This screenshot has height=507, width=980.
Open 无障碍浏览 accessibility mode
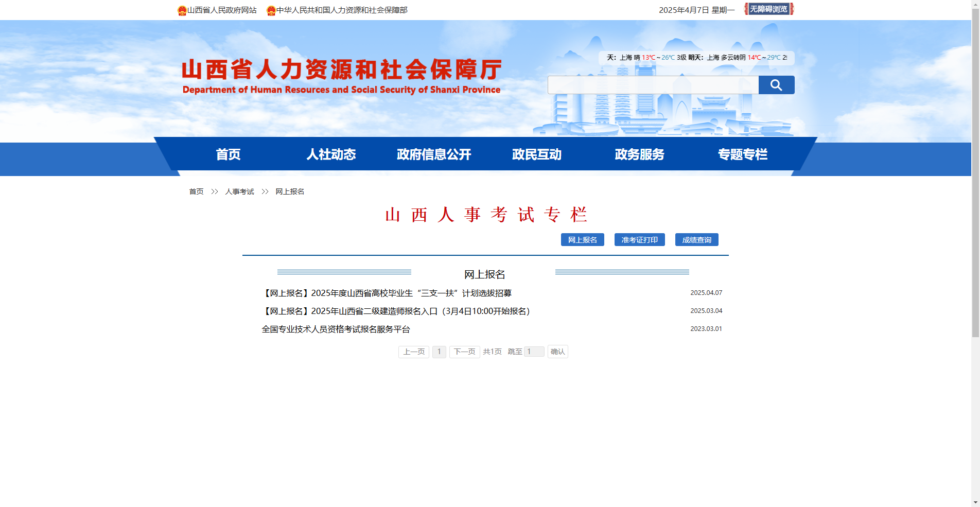pos(768,9)
